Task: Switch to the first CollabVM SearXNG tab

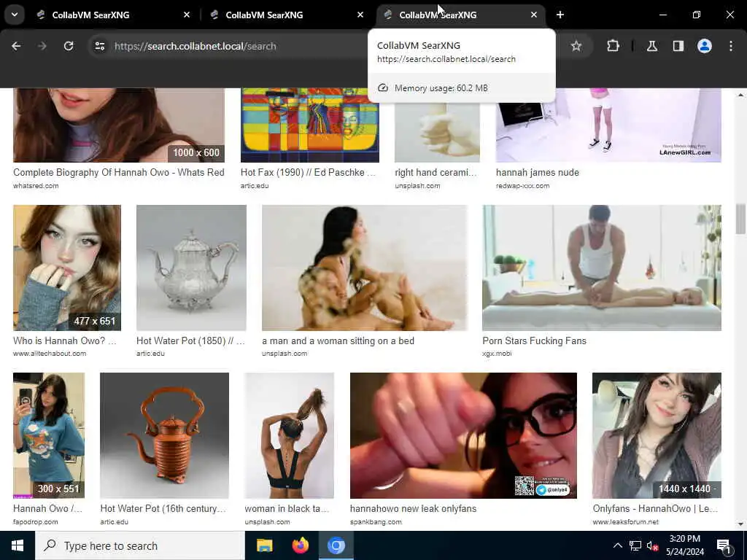Action: pos(112,15)
